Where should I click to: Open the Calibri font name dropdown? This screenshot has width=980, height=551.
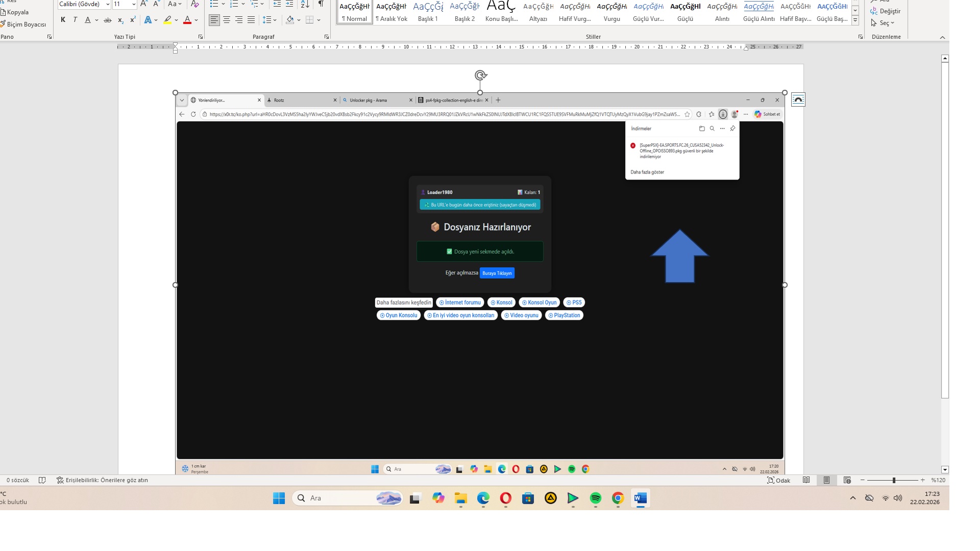tap(108, 4)
